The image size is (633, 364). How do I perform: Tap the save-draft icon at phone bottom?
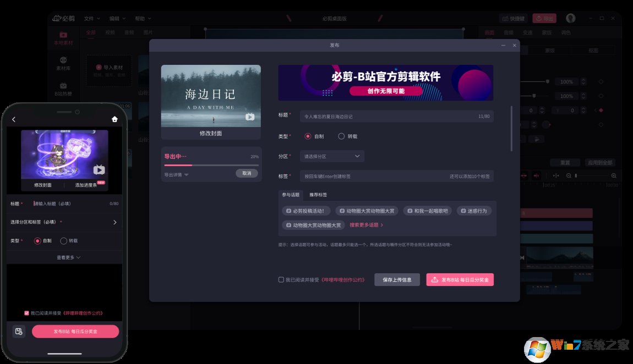pos(19,332)
